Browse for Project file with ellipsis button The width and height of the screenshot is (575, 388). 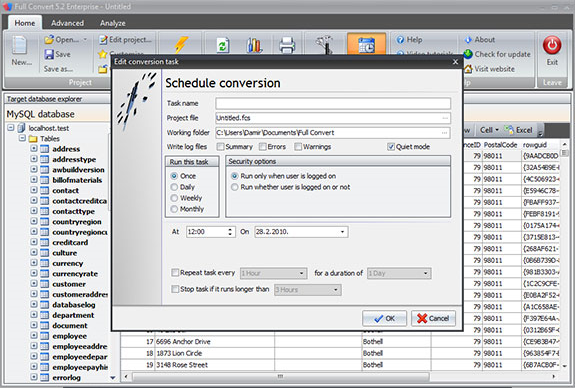click(x=445, y=118)
